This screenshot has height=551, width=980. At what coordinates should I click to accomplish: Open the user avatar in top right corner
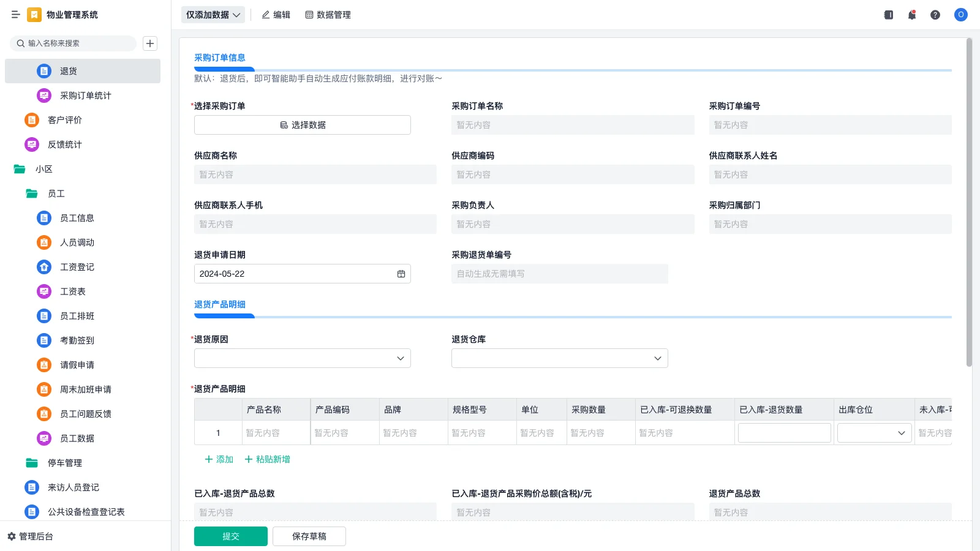pos(960,15)
